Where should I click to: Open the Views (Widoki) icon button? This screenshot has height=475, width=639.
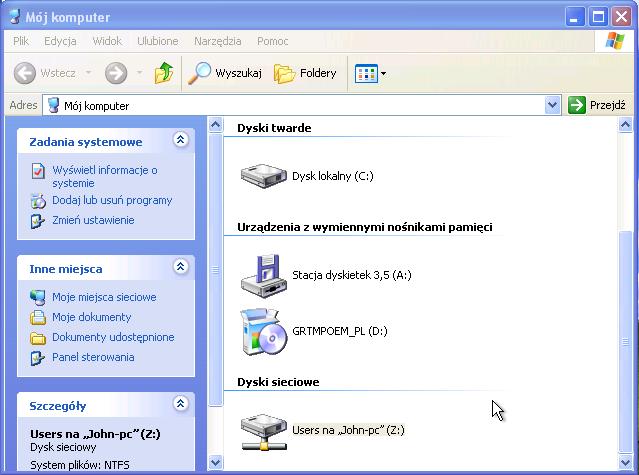pos(366,74)
